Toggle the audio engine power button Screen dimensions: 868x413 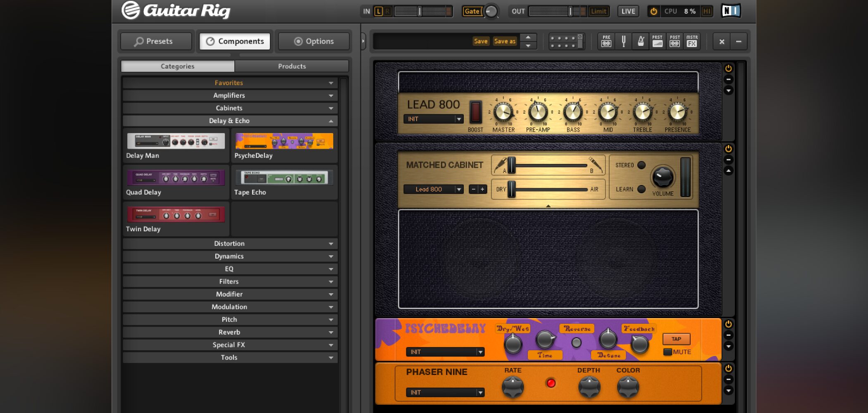pos(653,11)
